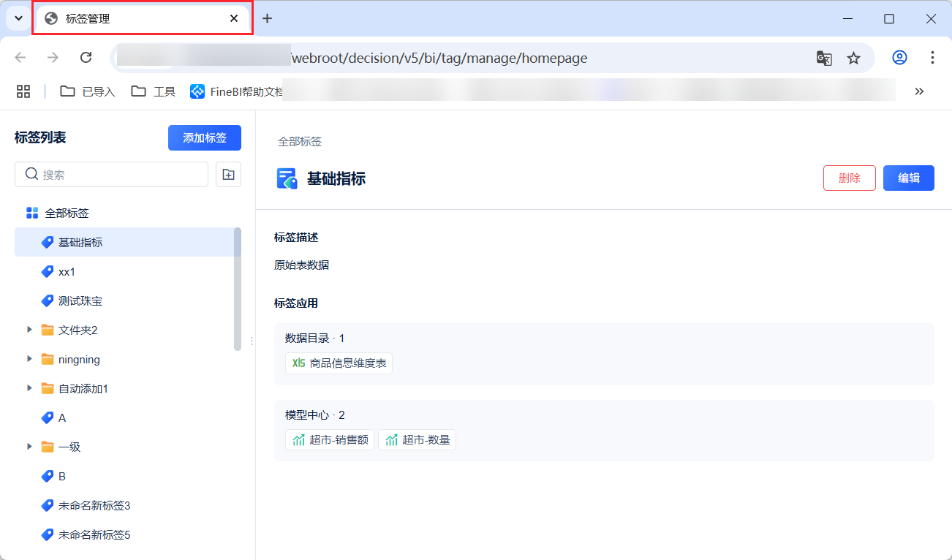Click the tag icon beside 未命名新标签5

coord(48,534)
